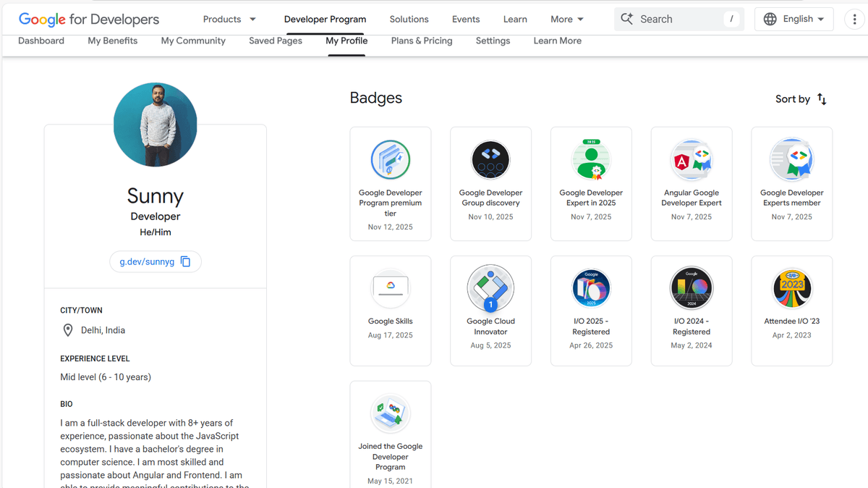Click the Angular Google Developer Expert badge icon
The width and height of the screenshot is (868, 488).
click(692, 160)
